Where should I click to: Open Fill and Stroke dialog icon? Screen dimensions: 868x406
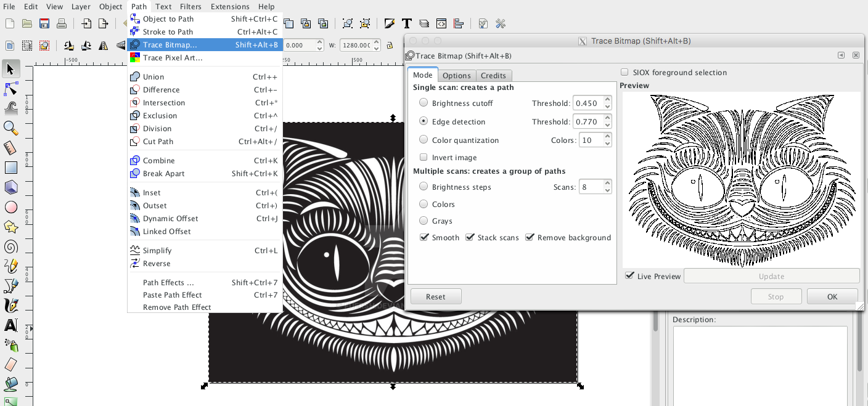389,23
